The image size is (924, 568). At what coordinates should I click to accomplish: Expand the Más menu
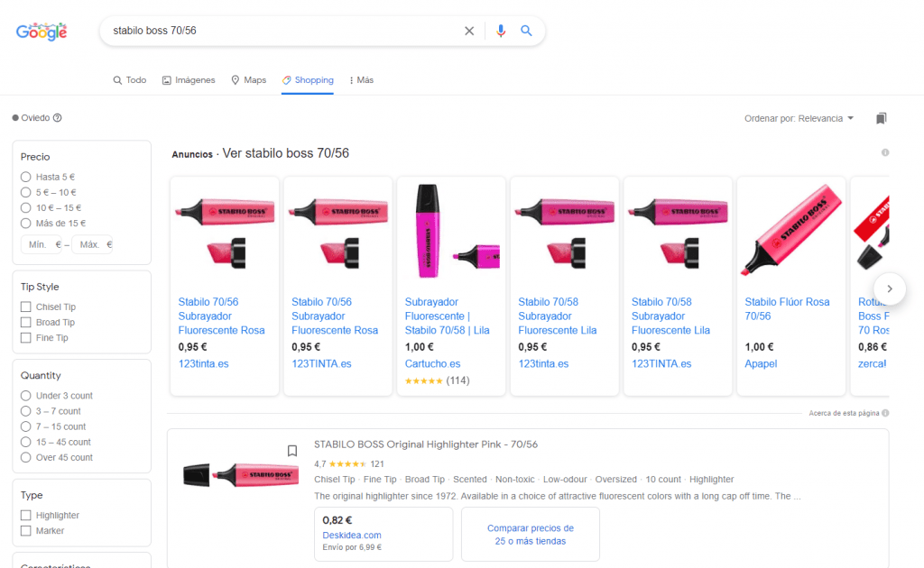pyautogui.click(x=361, y=80)
